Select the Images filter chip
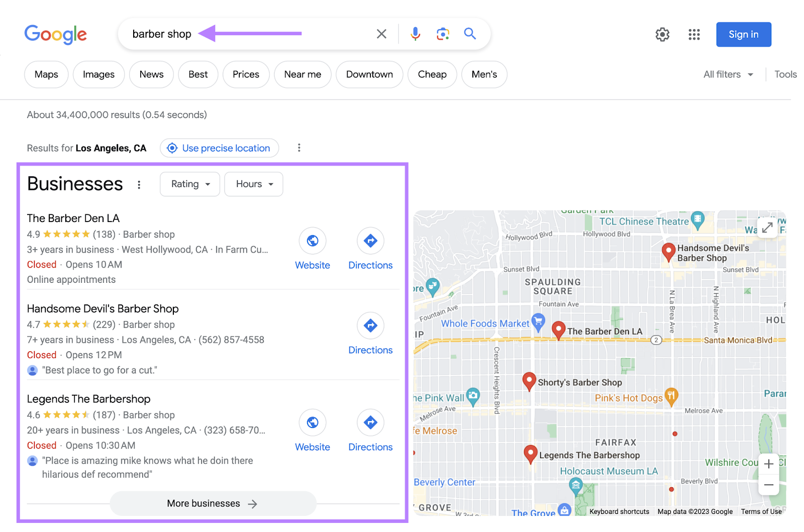This screenshot has width=804, height=532. tap(98, 74)
